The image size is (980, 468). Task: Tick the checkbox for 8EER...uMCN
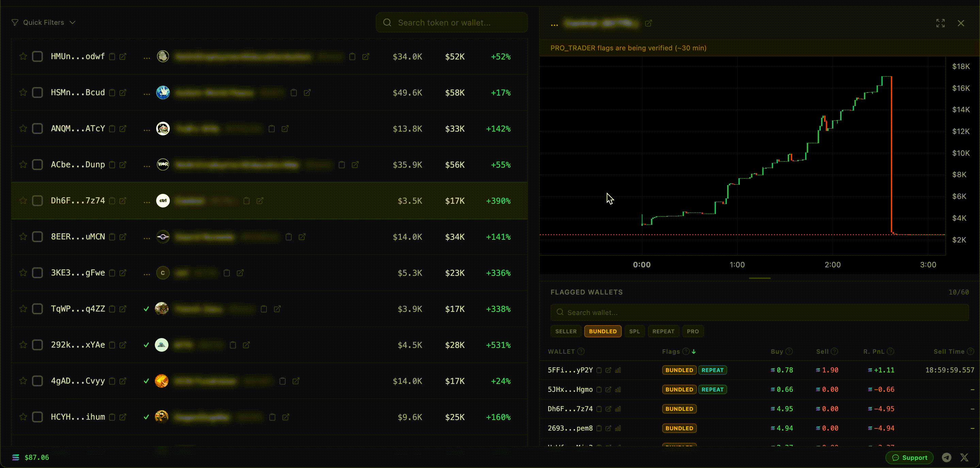(x=37, y=237)
